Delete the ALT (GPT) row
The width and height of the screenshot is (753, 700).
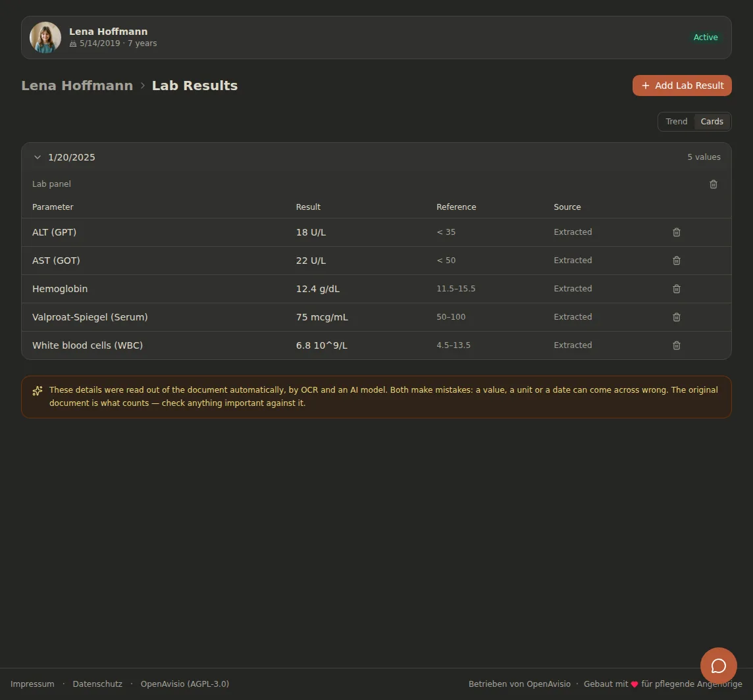coord(676,232)
